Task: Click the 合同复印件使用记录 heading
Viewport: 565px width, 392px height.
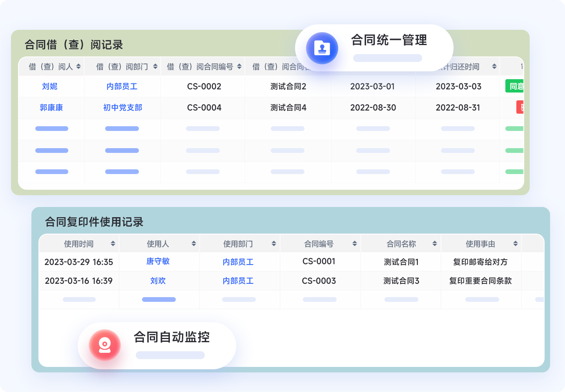Action: [94, 222]
